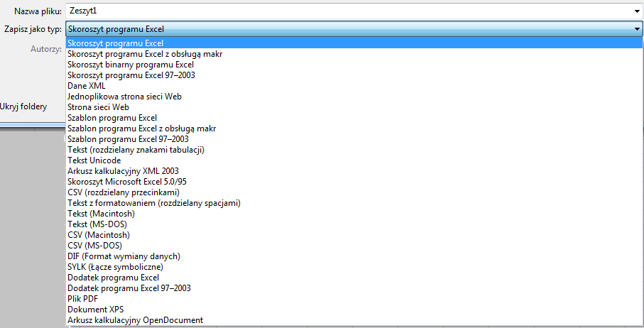Select Tekst z formatowaniem (rozdzielany spacjami)
This screenshot has height=328, width=644.
[x=354, y=203]
